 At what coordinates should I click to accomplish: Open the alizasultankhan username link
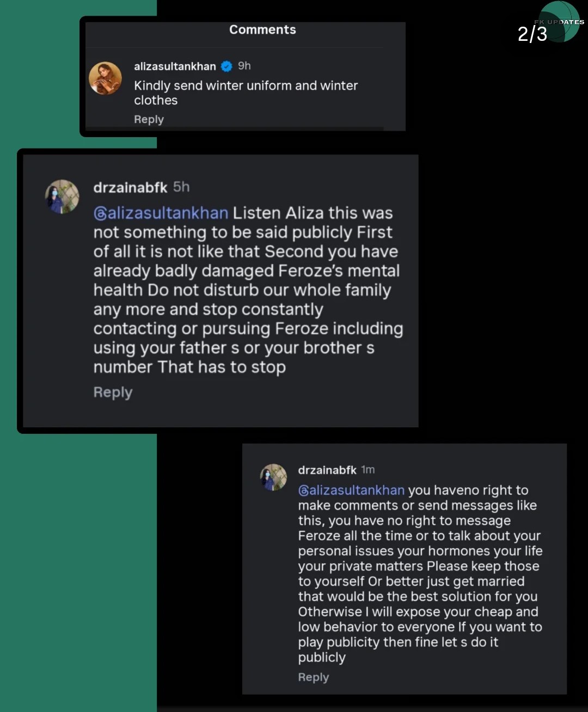coord(175,66)
